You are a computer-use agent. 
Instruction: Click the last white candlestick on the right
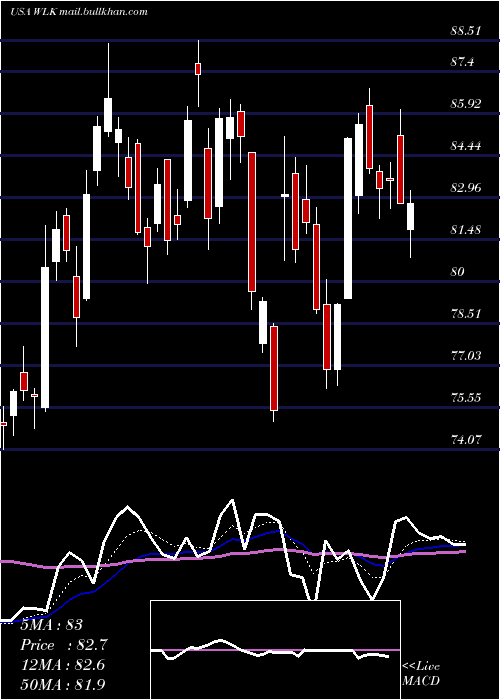tap(410, 217)
